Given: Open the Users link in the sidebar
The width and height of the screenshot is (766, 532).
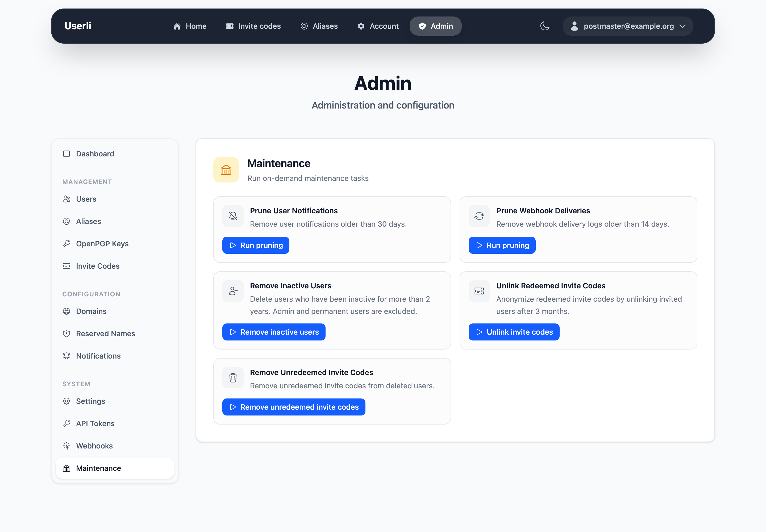Looking at the screenshot, I should (x=115, y=199).
